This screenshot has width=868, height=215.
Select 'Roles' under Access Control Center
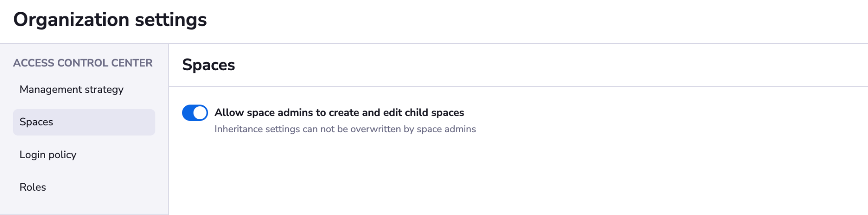33,187
